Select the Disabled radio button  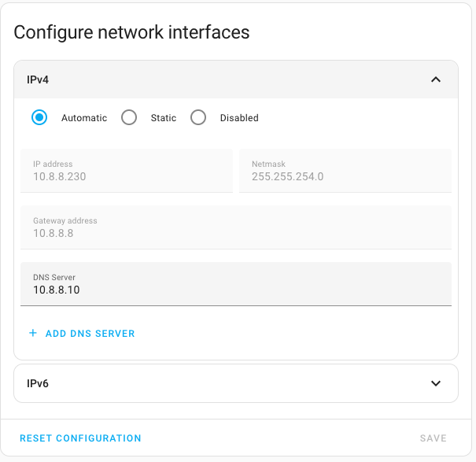(198, 117)
